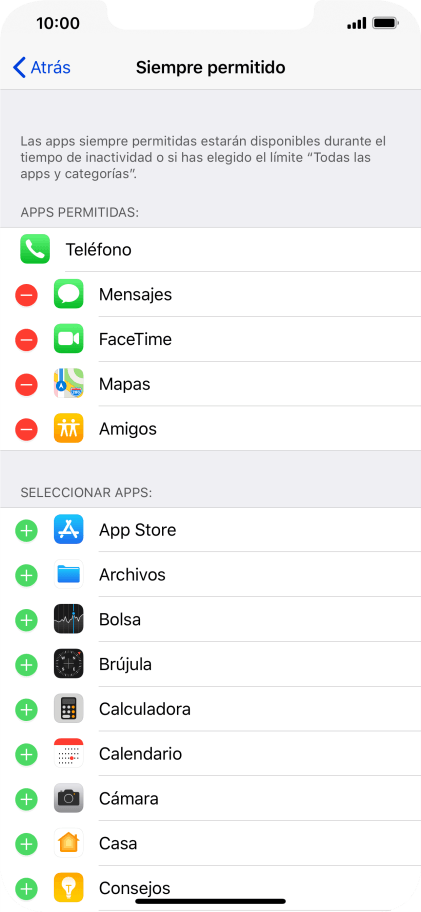Image resolution: width=421 pixels, height=912 pixels.
Task: Tap the green plus beside Brújula
Action: pyautogui.click(x=26, y=664)
